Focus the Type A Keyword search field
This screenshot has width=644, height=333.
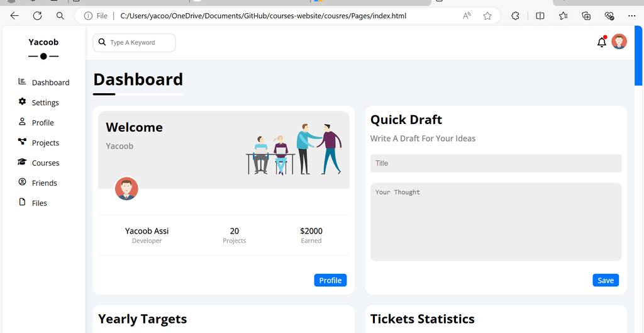coord(135,43)
